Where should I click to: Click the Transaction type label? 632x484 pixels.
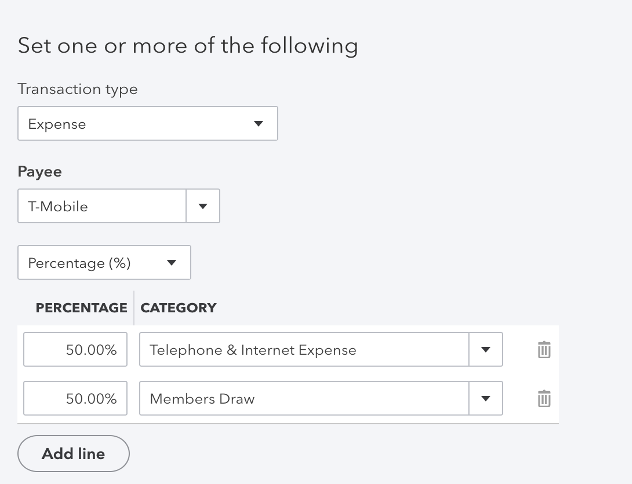[x=77, y=89]
